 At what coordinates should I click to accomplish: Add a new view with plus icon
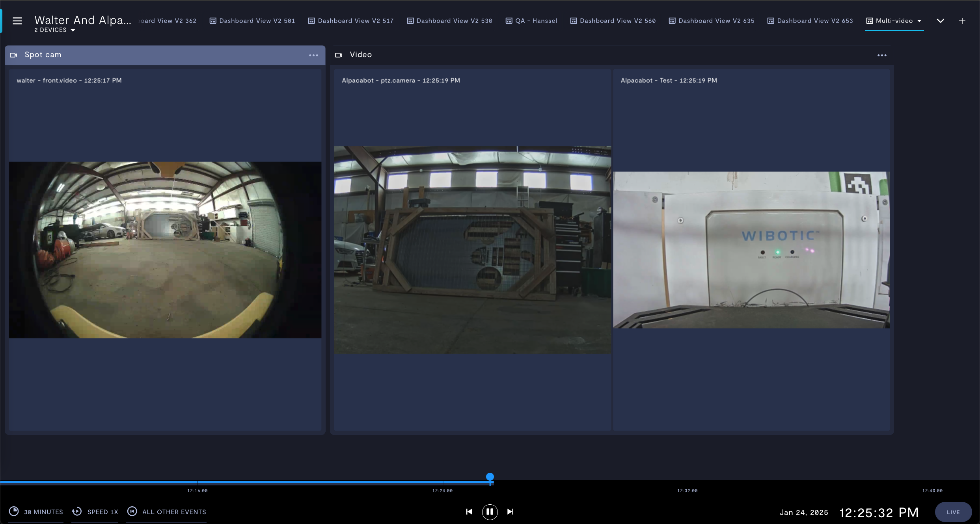point(962,21)
